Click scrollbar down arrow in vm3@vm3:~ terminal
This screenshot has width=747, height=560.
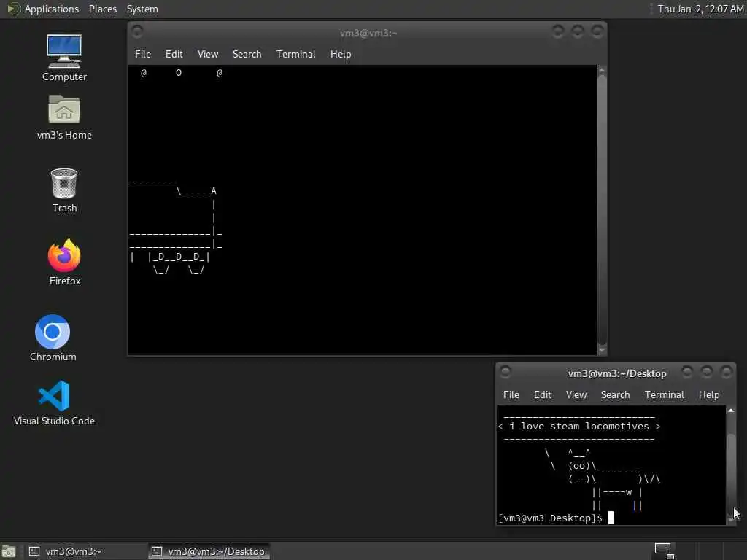point(602,351)
